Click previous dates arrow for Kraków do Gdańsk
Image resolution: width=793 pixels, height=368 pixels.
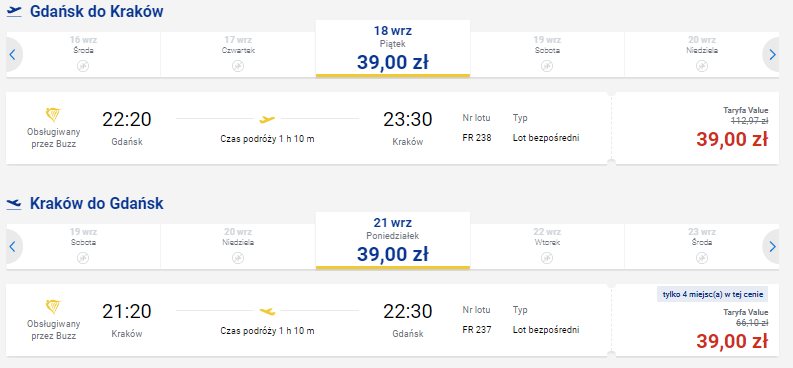tap(13, 247)
